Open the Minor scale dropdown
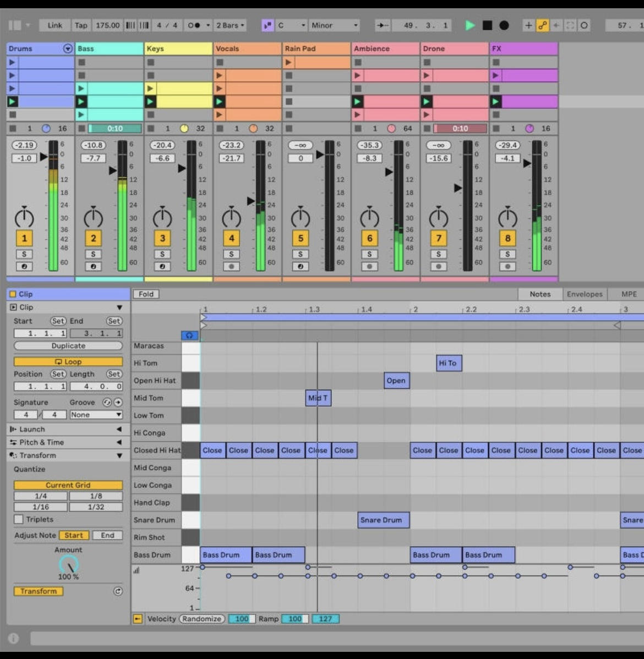Viewport: 644px width, 659px height. [334, 25]
